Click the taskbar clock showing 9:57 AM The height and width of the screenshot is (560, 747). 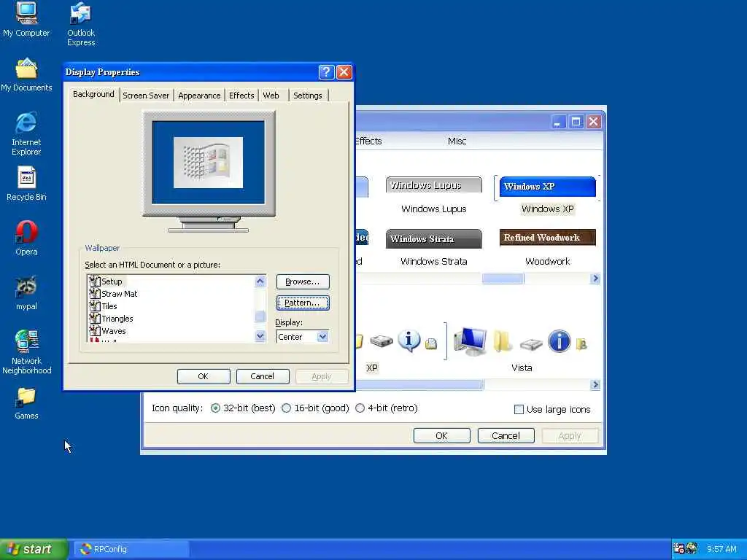721,549
